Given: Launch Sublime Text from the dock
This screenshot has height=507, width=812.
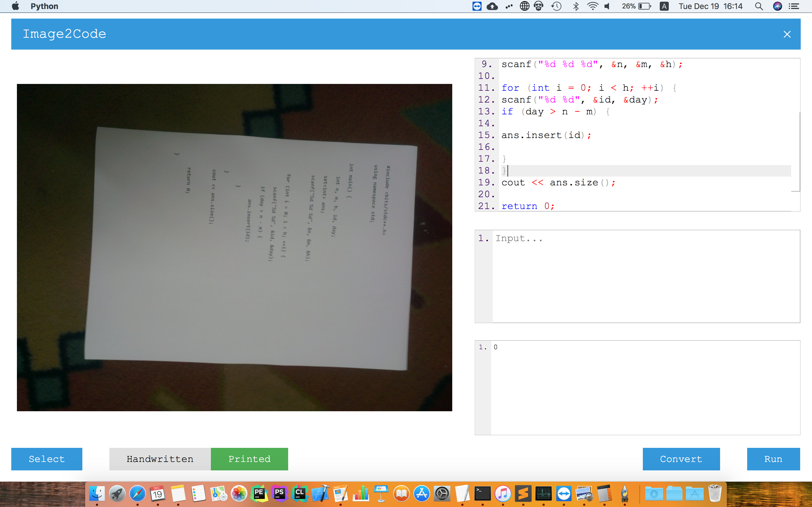Looking at the screenshot, I should (523, 493).
